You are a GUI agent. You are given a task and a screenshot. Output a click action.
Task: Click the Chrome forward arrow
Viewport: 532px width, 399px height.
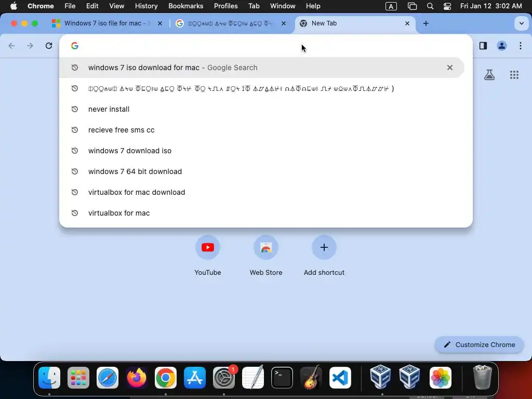click(x=30, y=46)
